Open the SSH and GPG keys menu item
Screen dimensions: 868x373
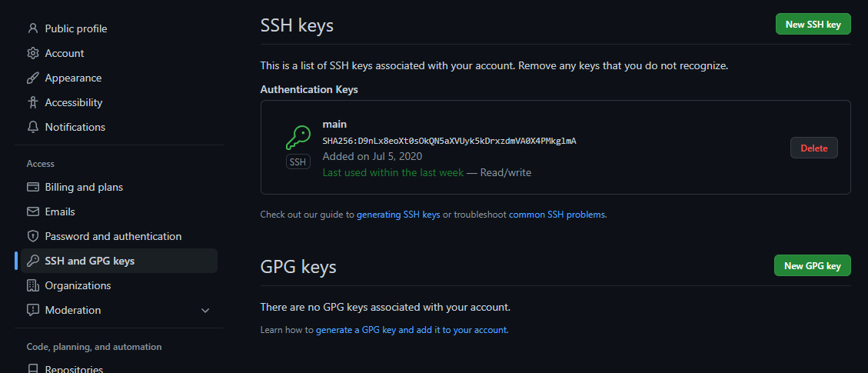(119, 261)
